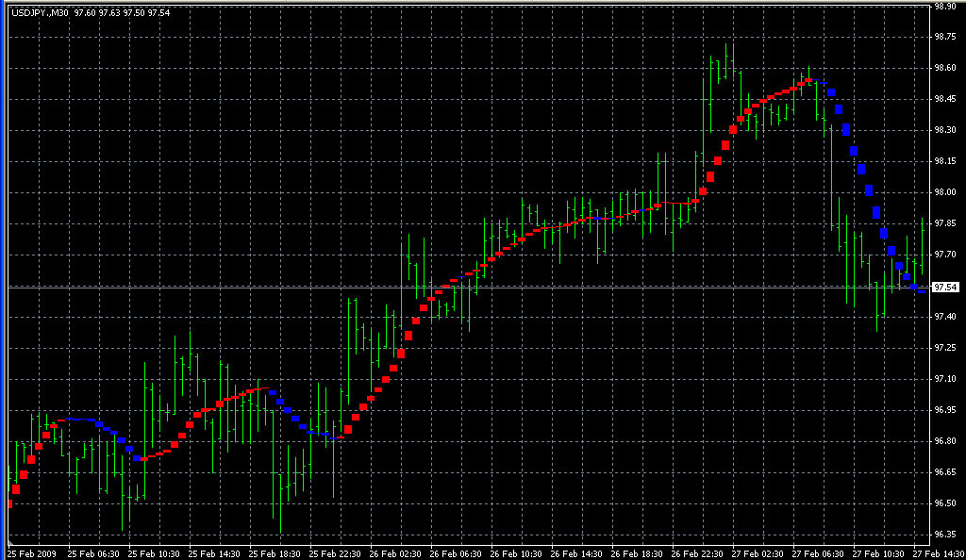Click the 97.25 price axis label

[945, 348]
